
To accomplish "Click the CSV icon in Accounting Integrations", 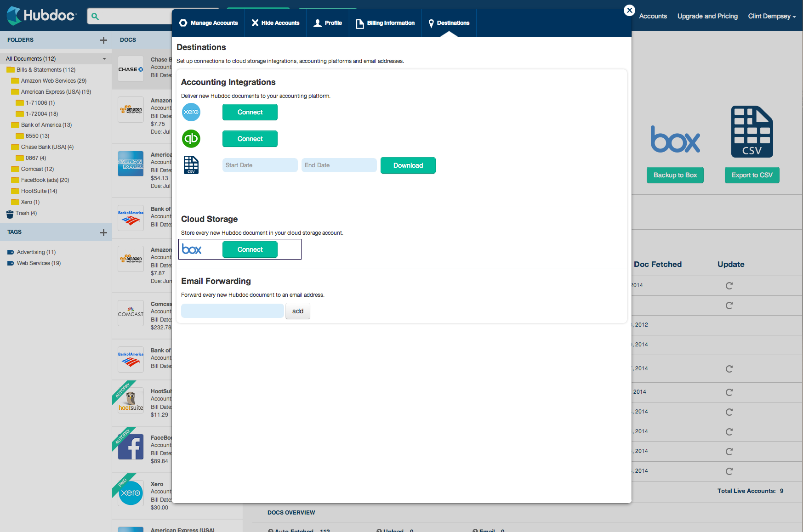I will point(191,165).
